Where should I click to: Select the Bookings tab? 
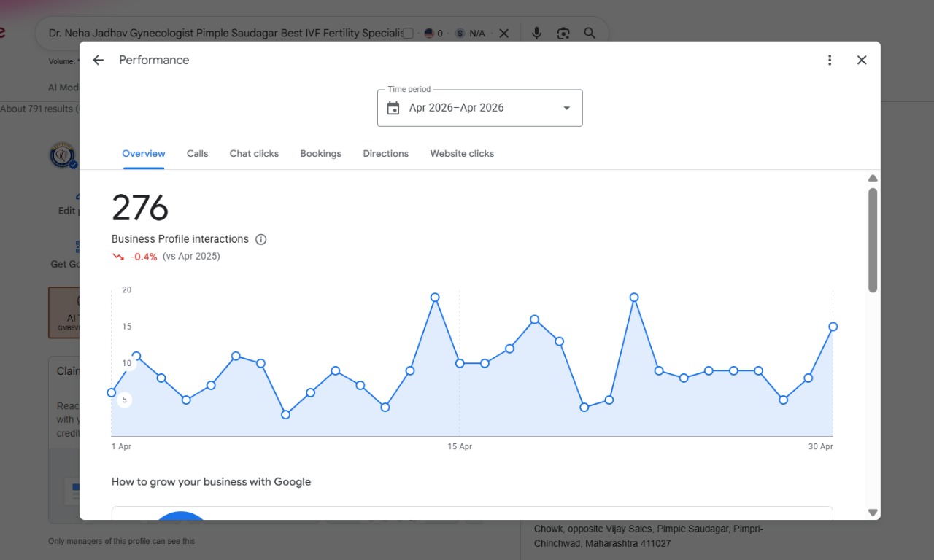coord(321,154)
